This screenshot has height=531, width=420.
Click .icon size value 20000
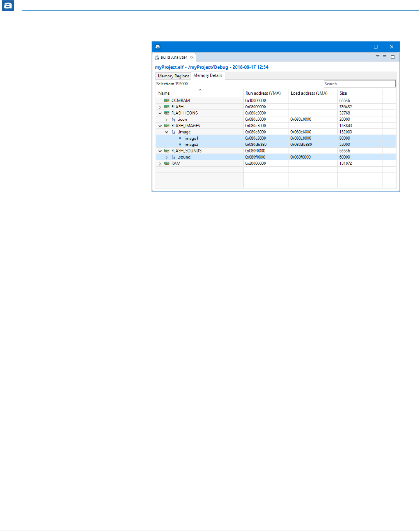pyautogui.click(x=345, y=120)
